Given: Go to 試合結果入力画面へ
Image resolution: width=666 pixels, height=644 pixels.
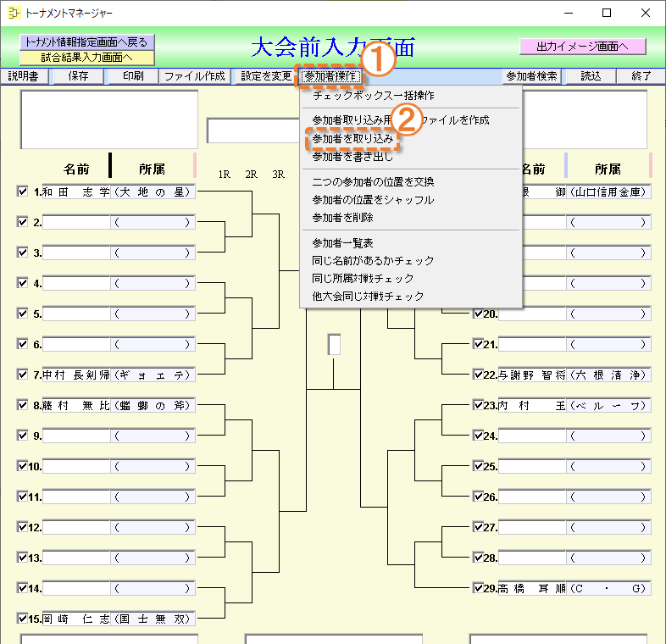Looking at the screenshot, I should pyautogui.click(x=86, y=58).
